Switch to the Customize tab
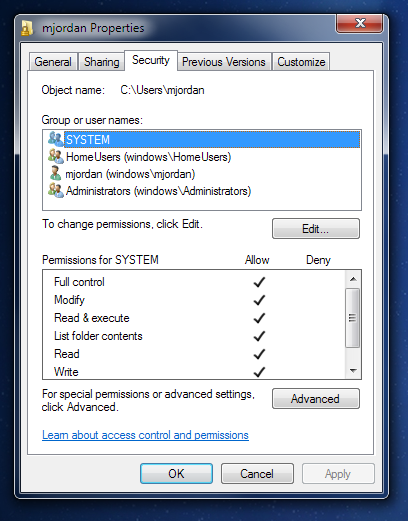 click(301, 62)
